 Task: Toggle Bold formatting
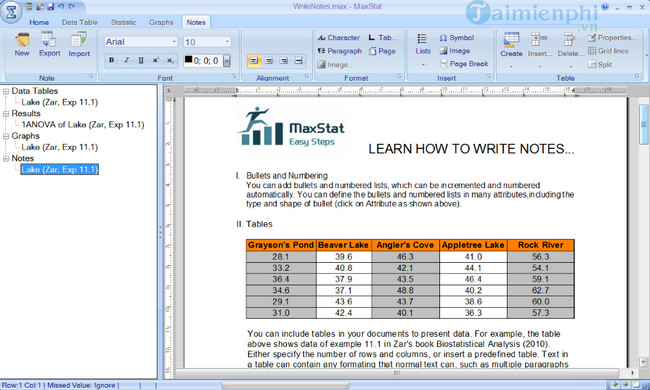[x=111, y=61]
